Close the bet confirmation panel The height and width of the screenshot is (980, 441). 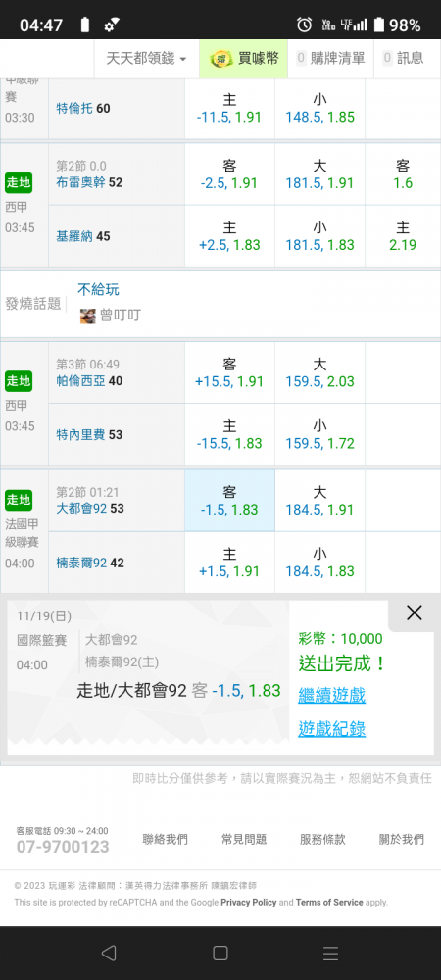[414, 613]
